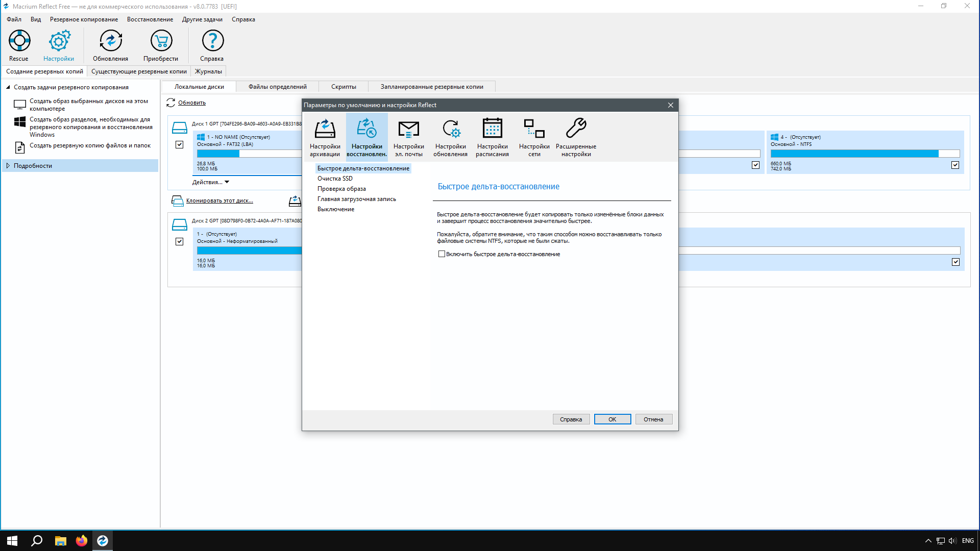
Task: Toggle partition 4 NTFS checkbox
Action: coord(955,165)
